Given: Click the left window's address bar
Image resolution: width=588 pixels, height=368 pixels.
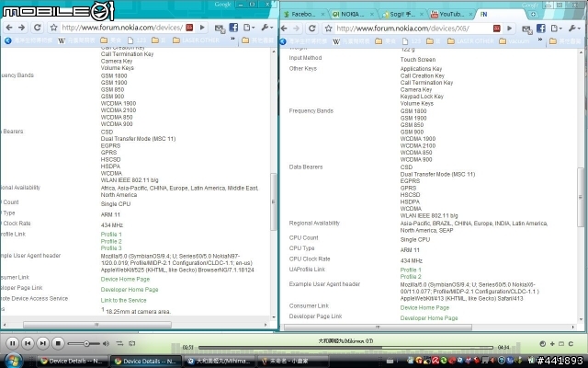Looking at the screenshot, I should pos(122,28).
